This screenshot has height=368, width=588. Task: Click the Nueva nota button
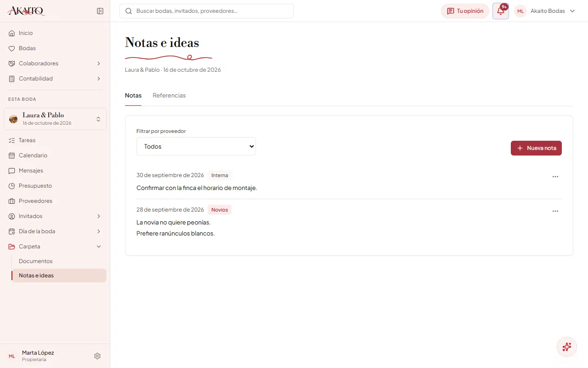536,148
